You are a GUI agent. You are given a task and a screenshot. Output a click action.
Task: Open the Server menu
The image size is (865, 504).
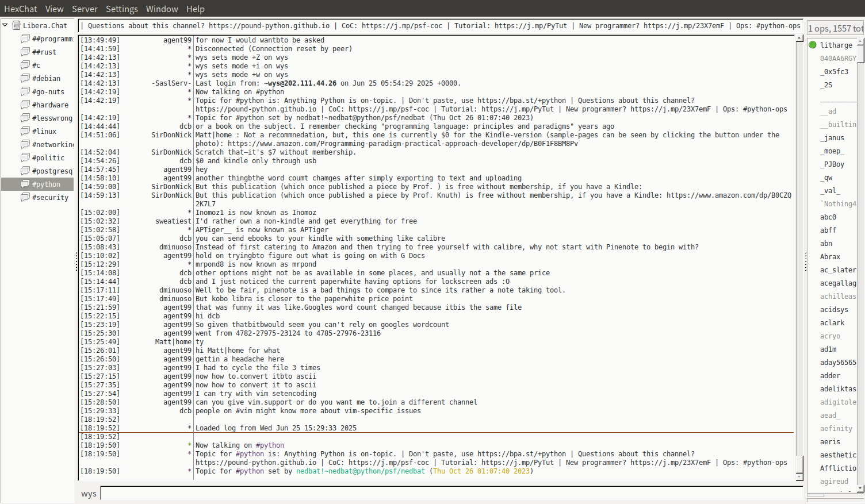tap(85, 9)
